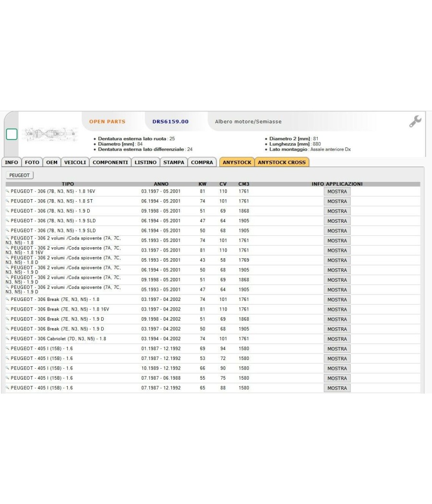Select the STAMPA tab

174,162
